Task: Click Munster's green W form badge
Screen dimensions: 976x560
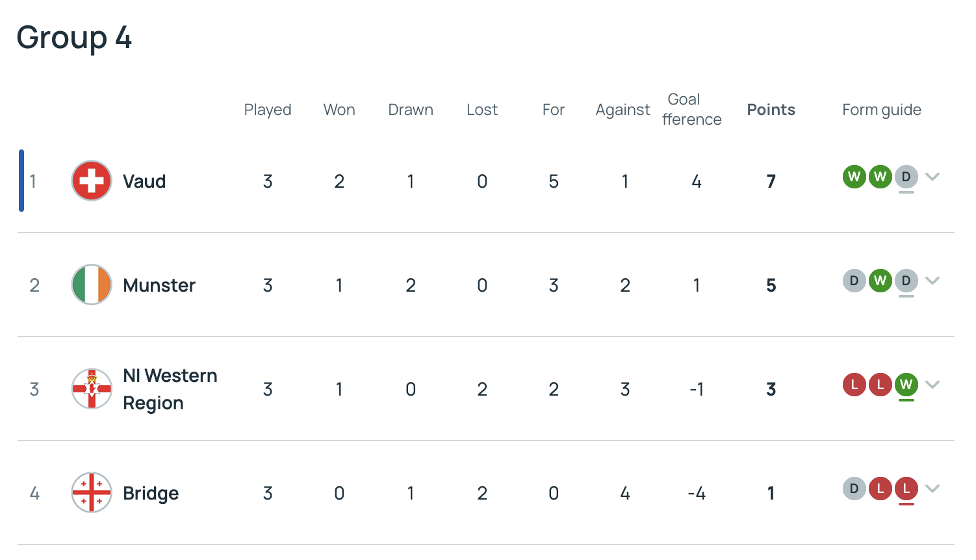Action: (880, 281)
